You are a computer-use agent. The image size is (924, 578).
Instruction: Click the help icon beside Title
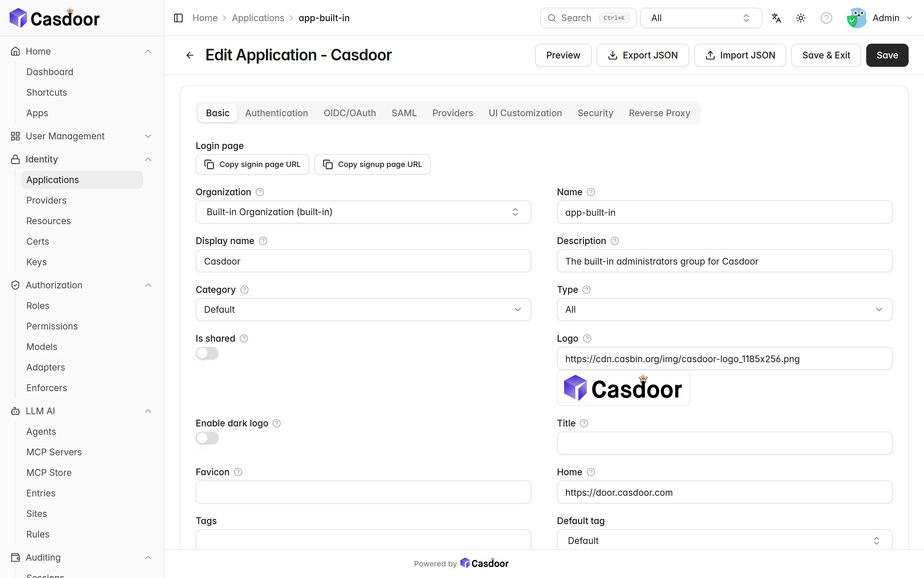[x=584, y=423]
